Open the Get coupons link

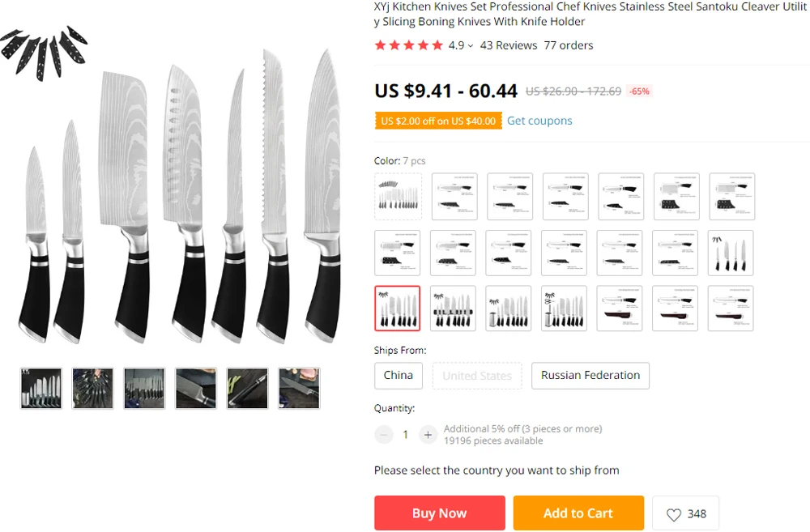click(539, 121)
